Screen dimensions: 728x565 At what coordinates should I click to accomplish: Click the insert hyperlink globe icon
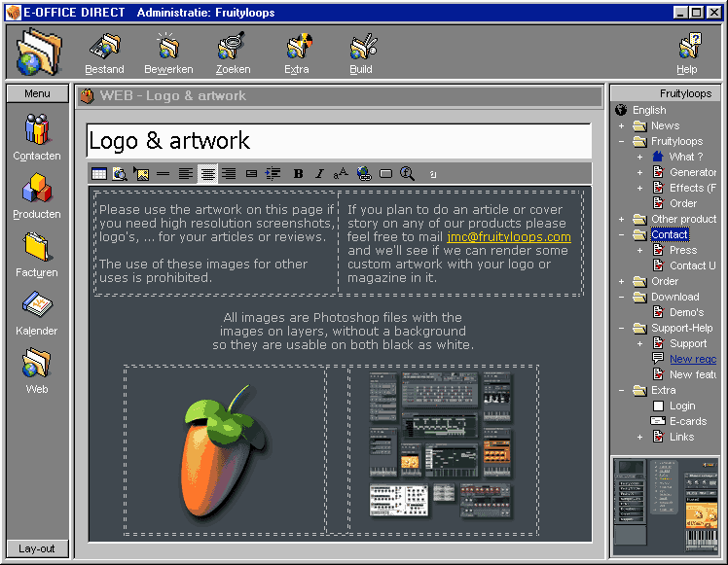(x=364, y=174)
